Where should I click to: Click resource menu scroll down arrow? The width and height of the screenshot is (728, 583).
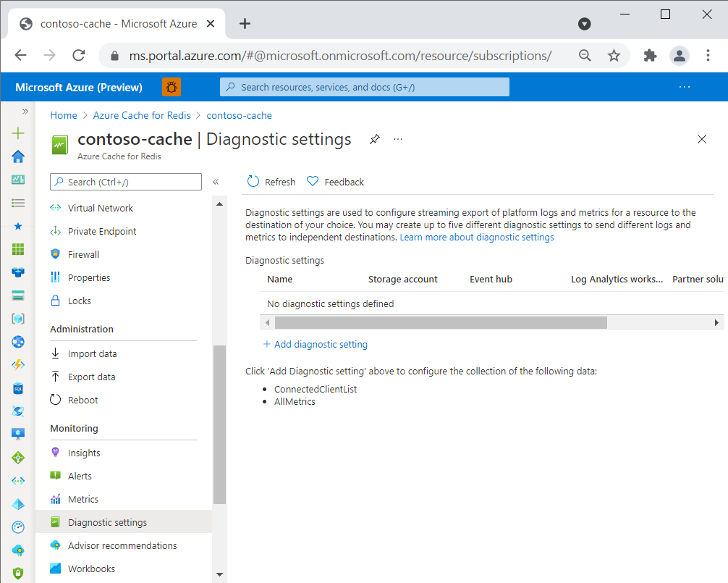219,574
